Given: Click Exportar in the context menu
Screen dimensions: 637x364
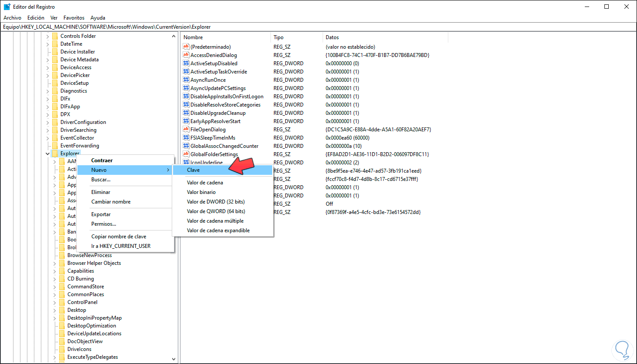Looking at the screenshot, I should 101,214.
